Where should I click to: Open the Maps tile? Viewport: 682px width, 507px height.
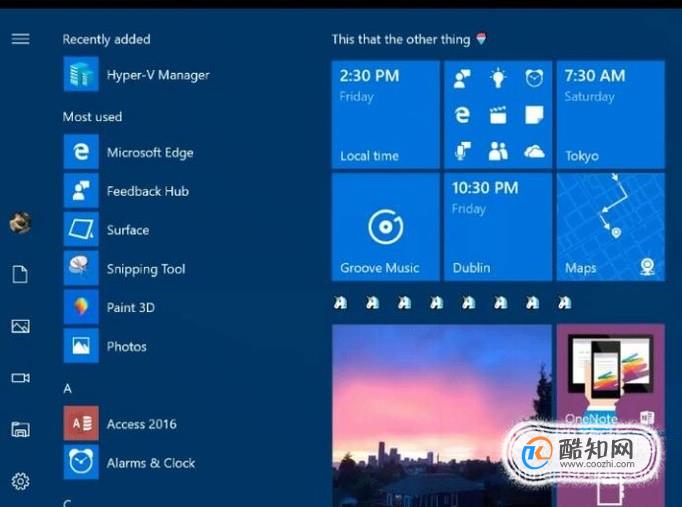(611, 227)
